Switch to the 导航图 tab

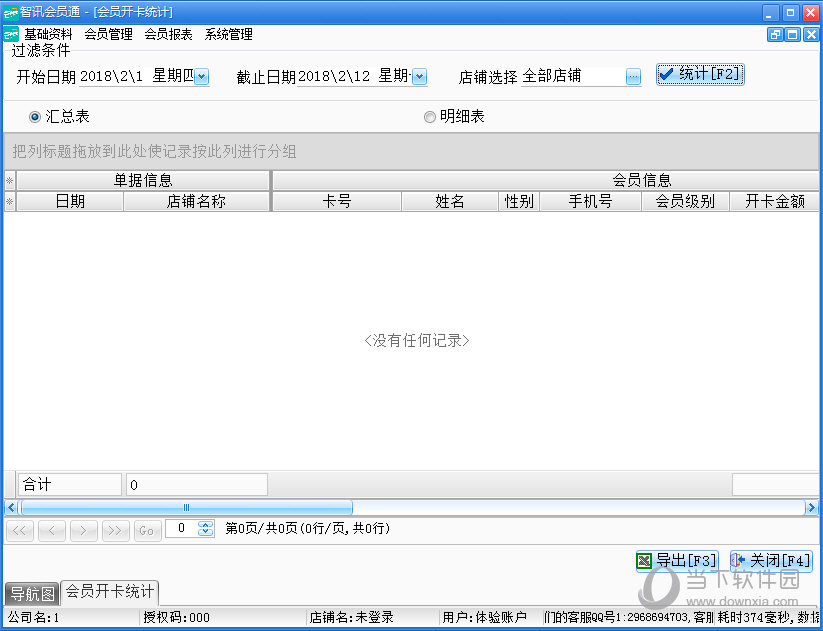(31, 592)
